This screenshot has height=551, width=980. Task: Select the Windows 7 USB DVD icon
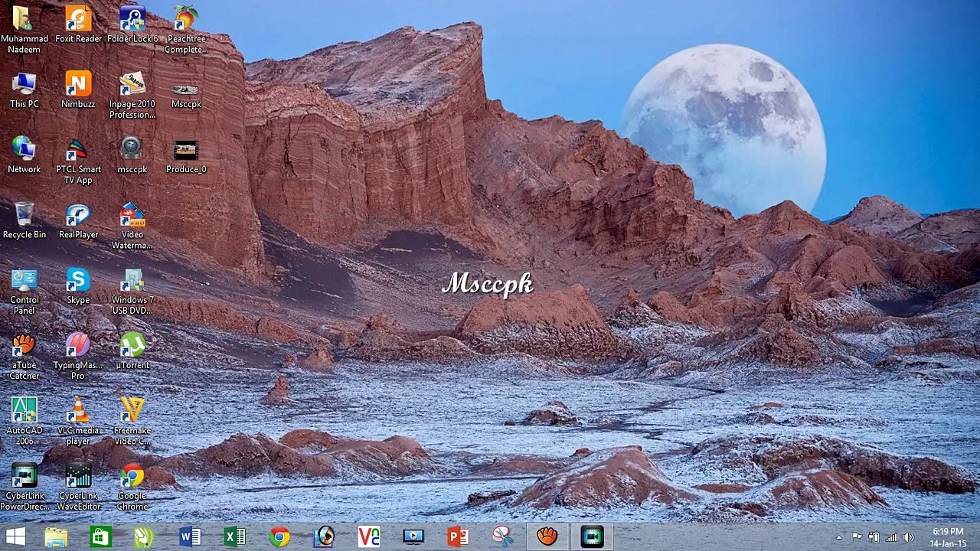(x=132, y=291)
